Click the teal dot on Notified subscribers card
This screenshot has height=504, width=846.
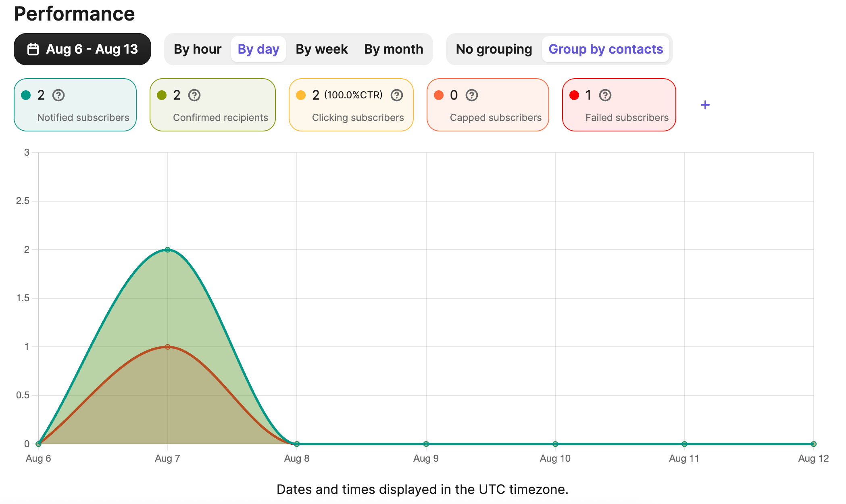(25, 95)
